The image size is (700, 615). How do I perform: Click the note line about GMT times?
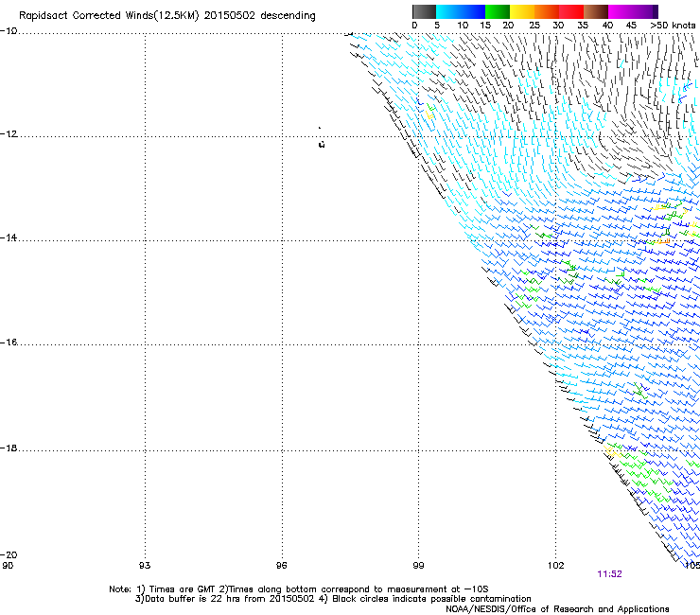tap(299, 589)
